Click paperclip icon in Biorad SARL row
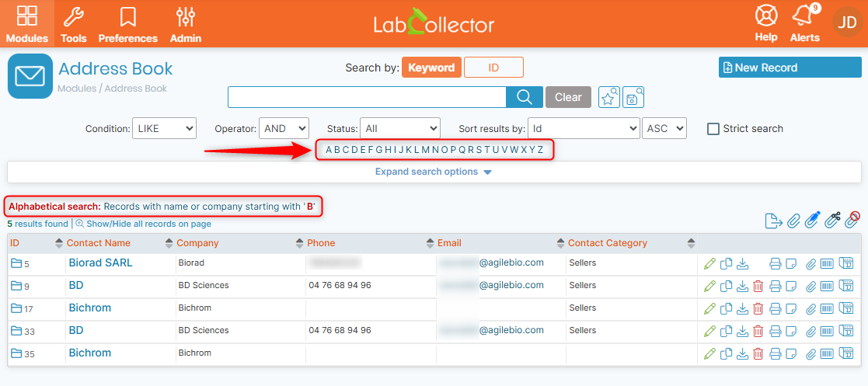 tap(810, 264)
